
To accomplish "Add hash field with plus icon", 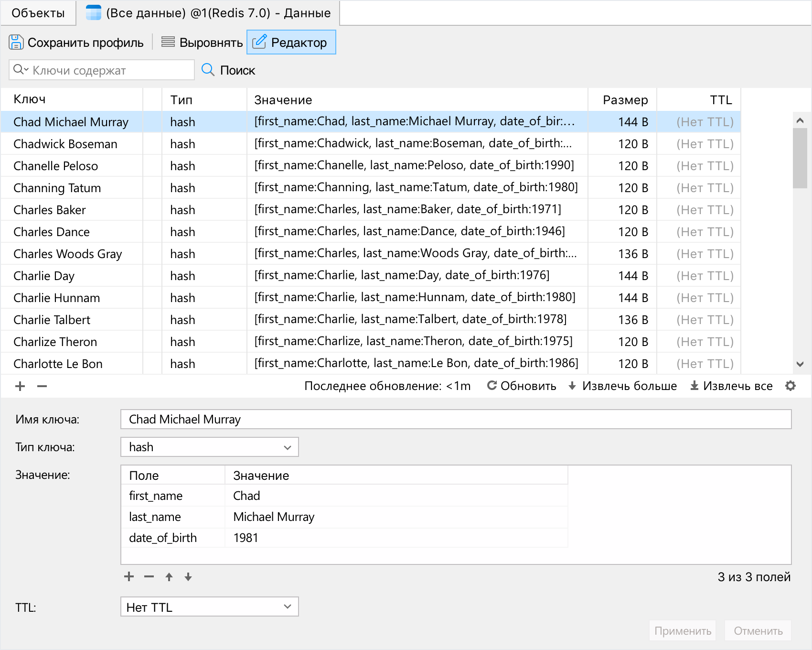I will [x=129, y=576].
